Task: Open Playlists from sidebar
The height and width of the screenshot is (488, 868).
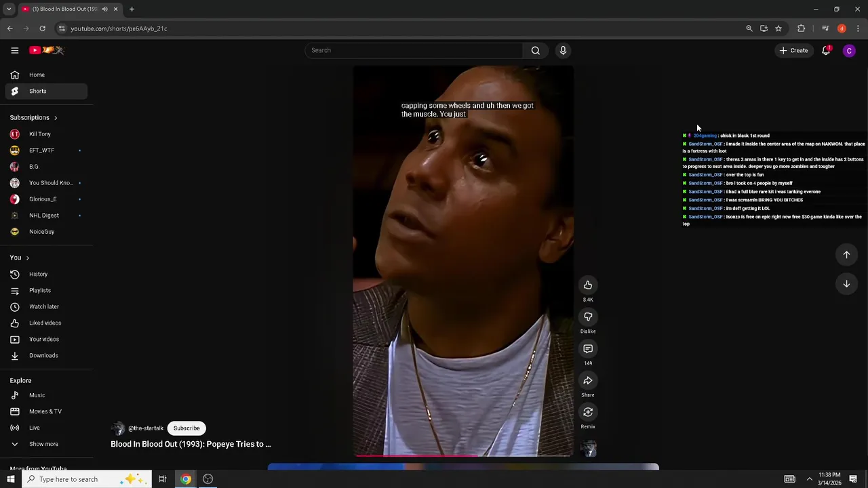Action: pos(46,291)
